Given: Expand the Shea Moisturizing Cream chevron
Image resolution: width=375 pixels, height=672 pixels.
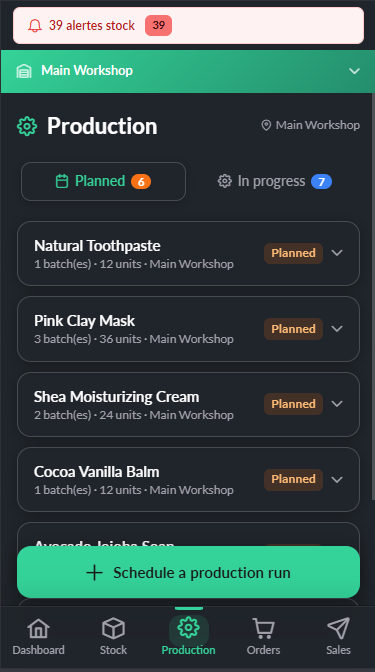Looking at the screenshot, I should (x=337, y=404).
